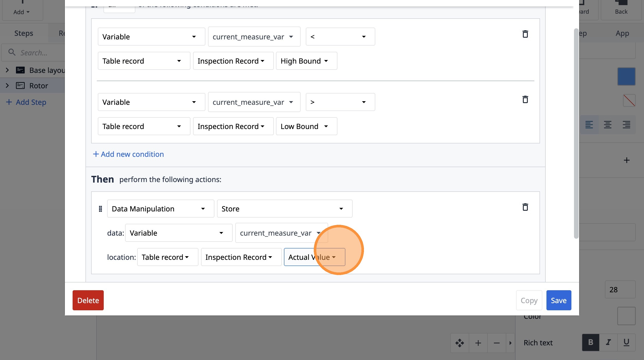Select the pan/move canvas icon
Viewport: 644px width, 360px height.
(459, 343)
